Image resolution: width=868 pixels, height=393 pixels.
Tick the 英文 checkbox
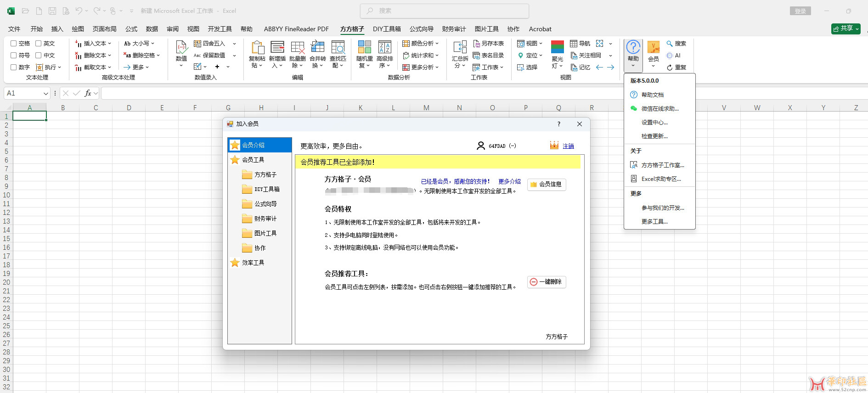pyautogui.click(x=39, y=44)
